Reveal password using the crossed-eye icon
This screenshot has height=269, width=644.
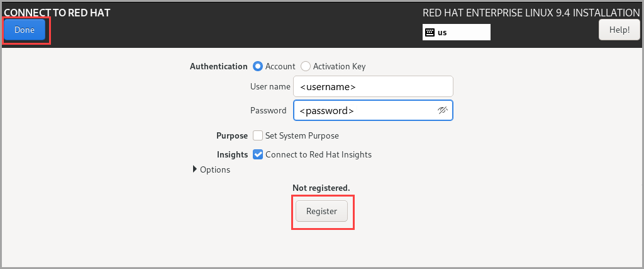[x=442, y=110]
